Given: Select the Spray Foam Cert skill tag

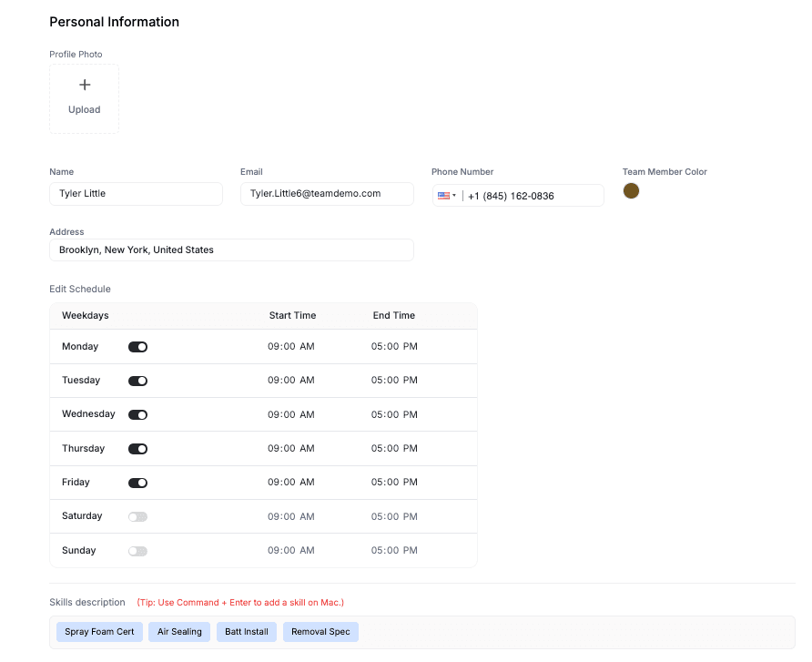Looking at the screenshot, I should pos(99,632).
